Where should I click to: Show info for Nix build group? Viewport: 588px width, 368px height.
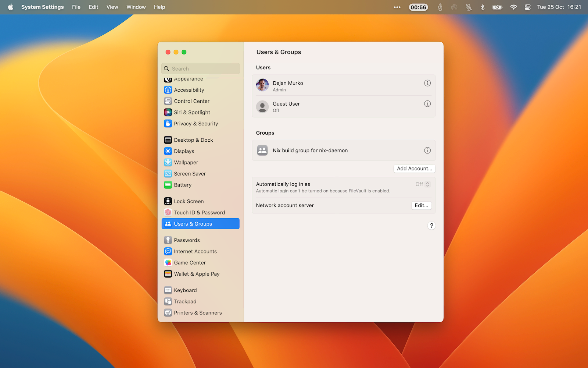(427, 151)
